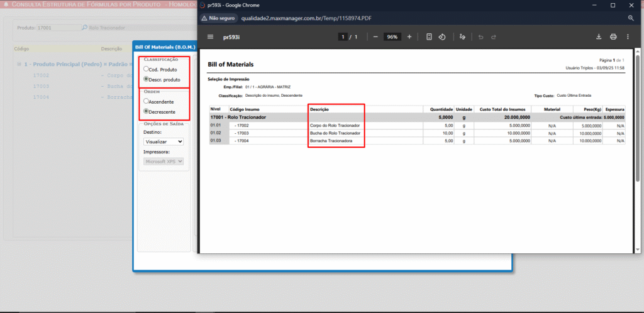Viewport: 644px width, 313px height.
Task: Select tree row 17002
Action: coord(41,75)
